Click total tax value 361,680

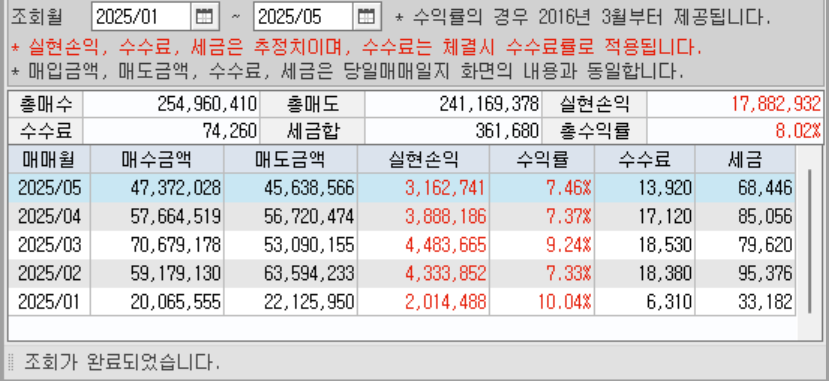(x=507, y=131)
